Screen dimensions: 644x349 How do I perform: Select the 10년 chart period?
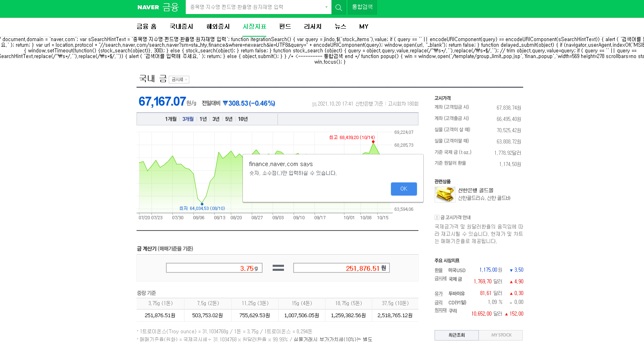pos(243,119)
